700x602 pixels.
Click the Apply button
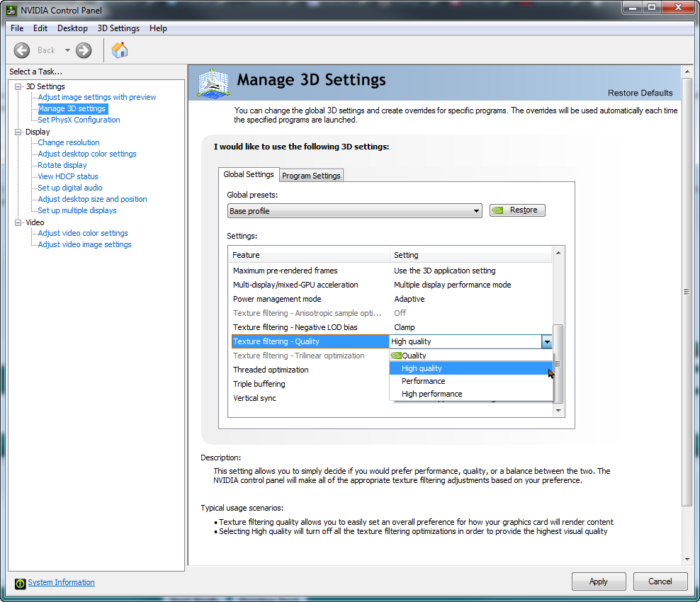(x=598, y=581)
